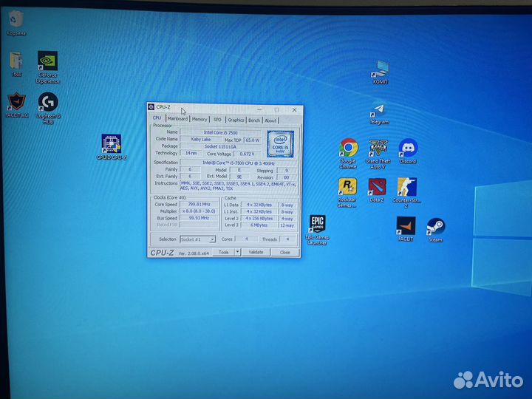532x399 pixels.
Task: Click the Level 2 cache 4 x 256 KBytes value
Action: click(x=259, y=219)
